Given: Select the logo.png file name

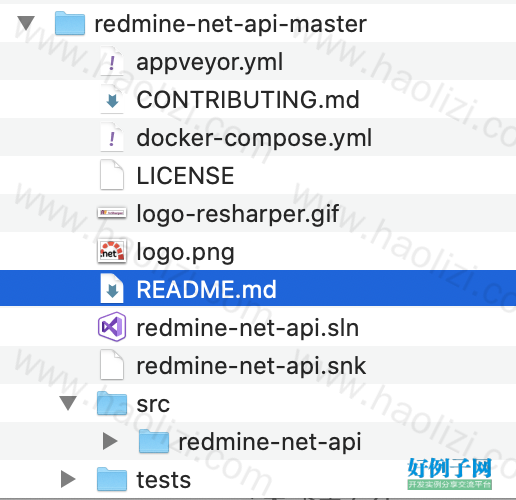Looking at the screenshot, I should (185, 252).
